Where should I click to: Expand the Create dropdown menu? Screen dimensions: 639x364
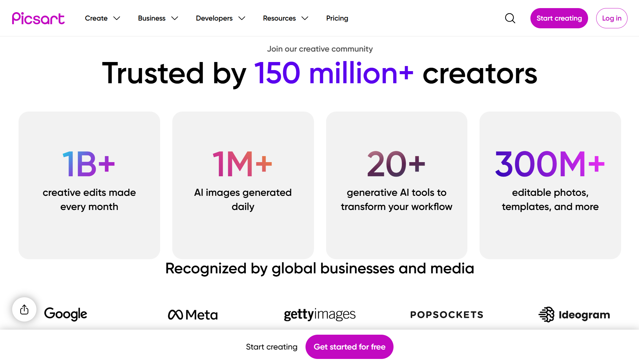click(102, 18)
